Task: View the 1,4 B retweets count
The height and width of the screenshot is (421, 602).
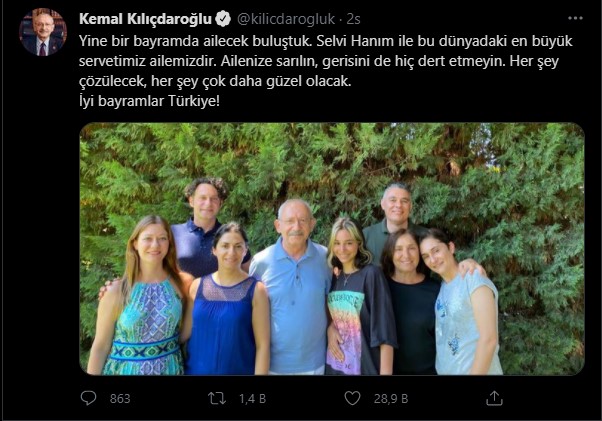Action: [x=252, y=399]
